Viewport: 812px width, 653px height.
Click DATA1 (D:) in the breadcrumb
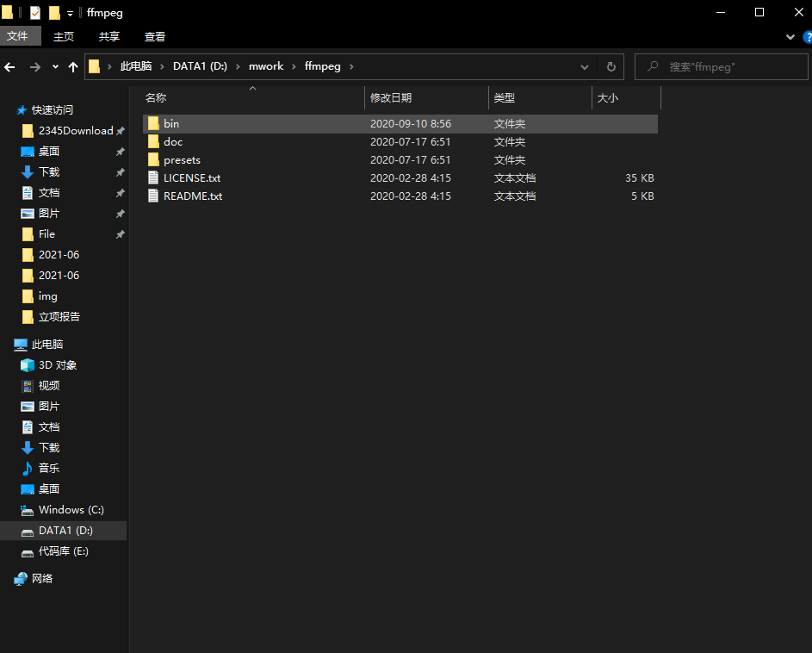click(200, 66)
